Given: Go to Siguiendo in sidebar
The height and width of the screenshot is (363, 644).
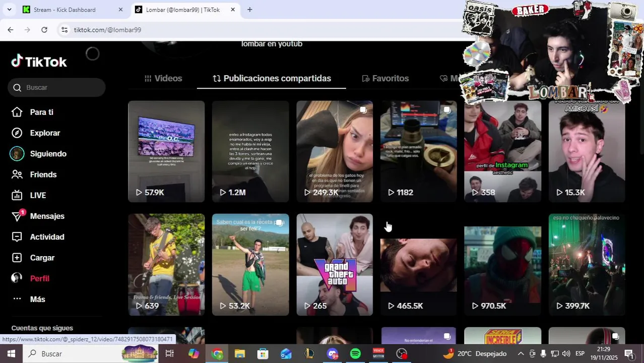Looking at the screenshot, I should click(39, 154).
